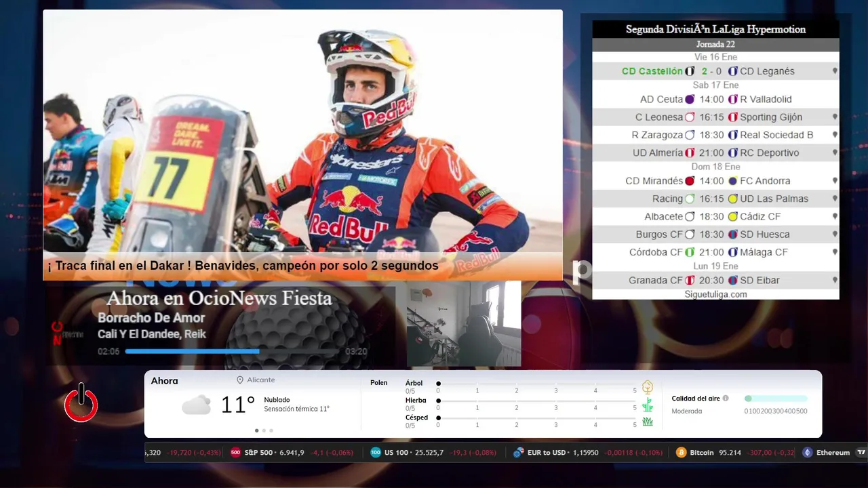Click the 'Ahora' weather heading
Viewport: 868px width, 488px height.
point(165,381)
